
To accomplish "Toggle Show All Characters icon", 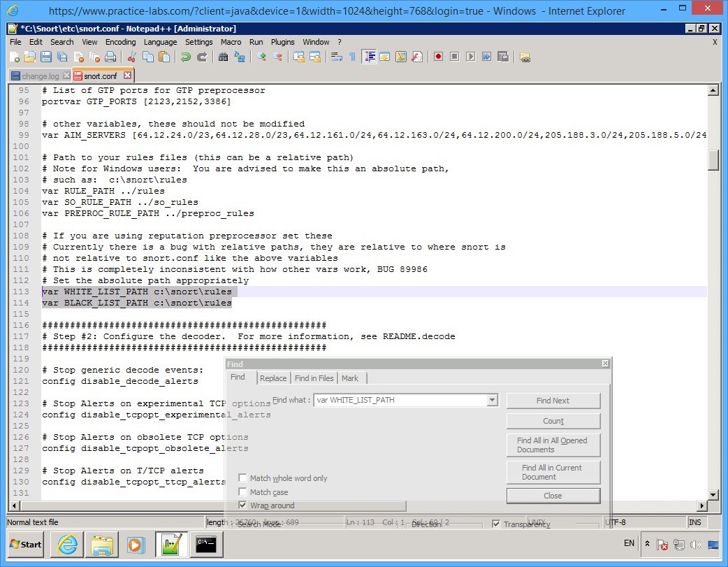I will point(351,57).
